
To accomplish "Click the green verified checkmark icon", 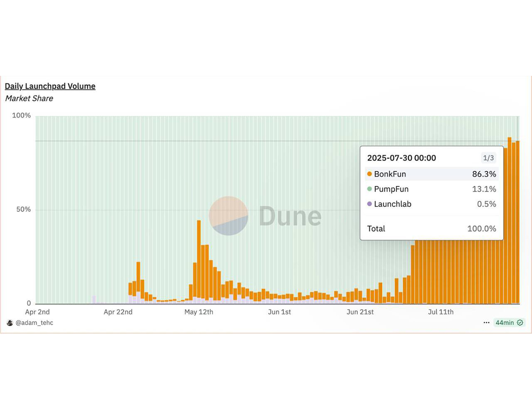I will [x=520, y=323].
